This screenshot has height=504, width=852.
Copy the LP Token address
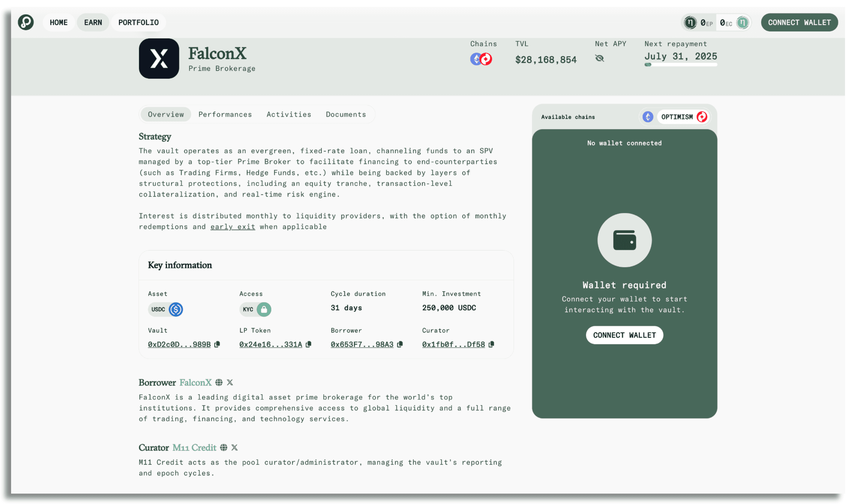[x=309, y=344]
